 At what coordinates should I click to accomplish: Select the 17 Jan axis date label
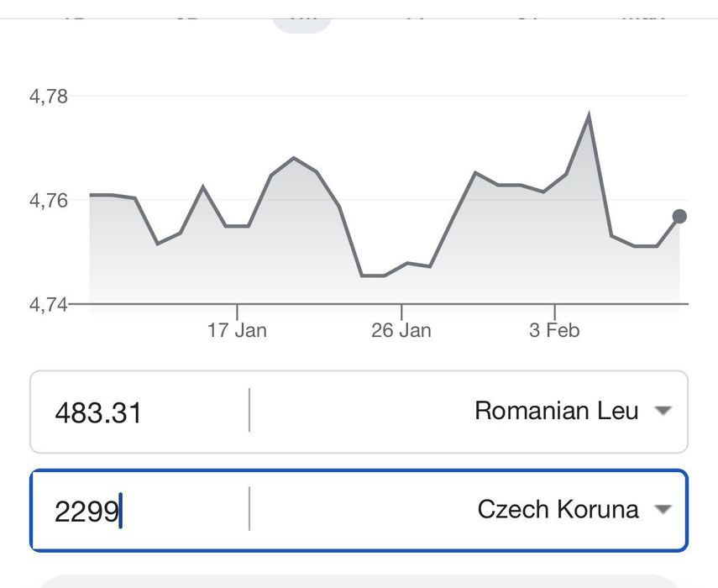click(237, 330)
